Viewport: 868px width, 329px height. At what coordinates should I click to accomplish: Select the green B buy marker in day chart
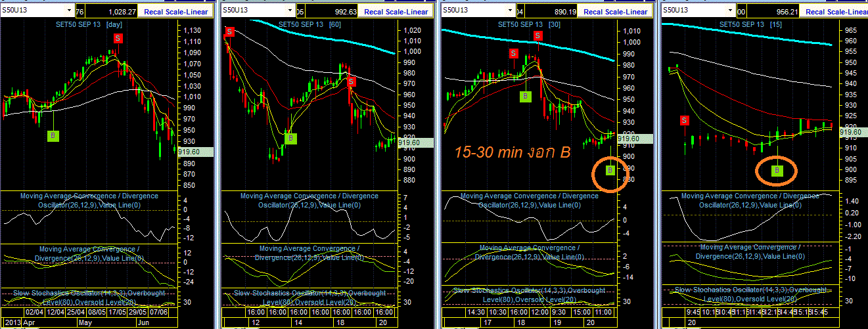(53, 135)
